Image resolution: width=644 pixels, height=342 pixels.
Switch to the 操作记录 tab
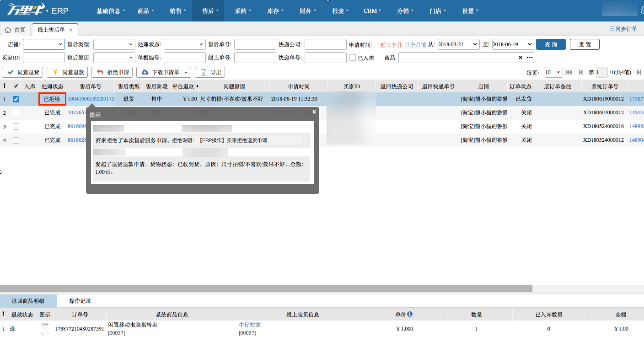click(x=80, y=301)
